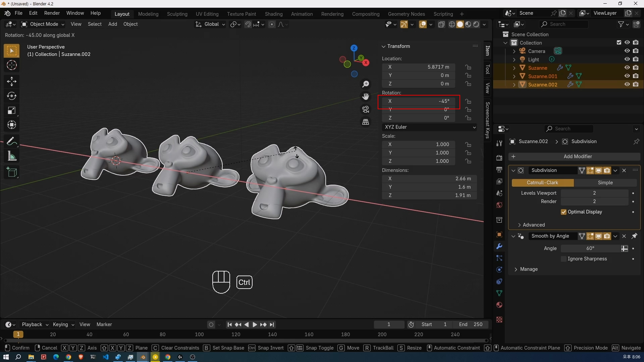Open the Object Mode dropdown
Viewport: 644px width, 362px height.
pos(43,24)
